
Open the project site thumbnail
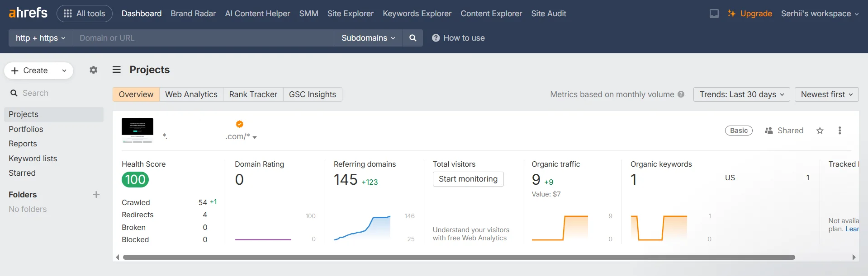pyautogui.click(x=138, y=130)
